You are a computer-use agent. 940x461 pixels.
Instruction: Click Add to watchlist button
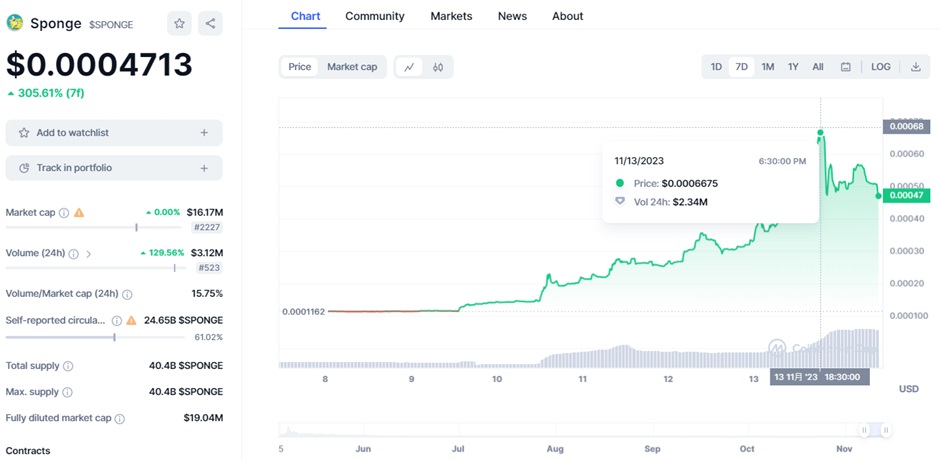click(114, 133)
